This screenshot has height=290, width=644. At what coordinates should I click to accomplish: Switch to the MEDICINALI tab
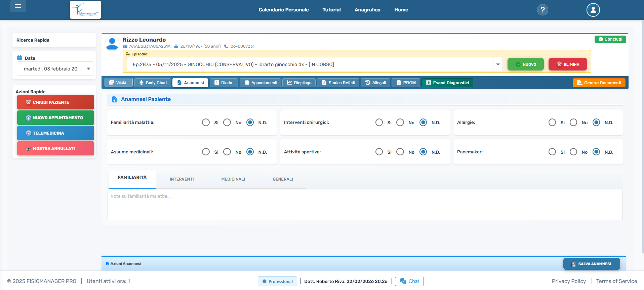coord(233,179)
